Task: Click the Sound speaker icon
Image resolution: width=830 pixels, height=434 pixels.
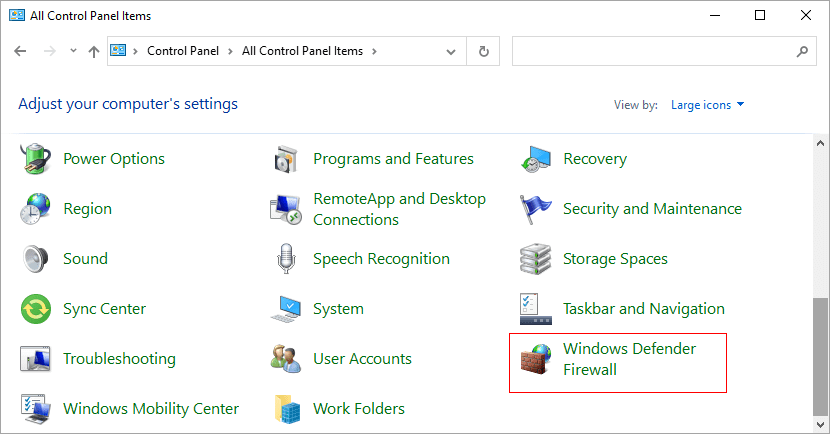Action: click(x=35, y=258)
